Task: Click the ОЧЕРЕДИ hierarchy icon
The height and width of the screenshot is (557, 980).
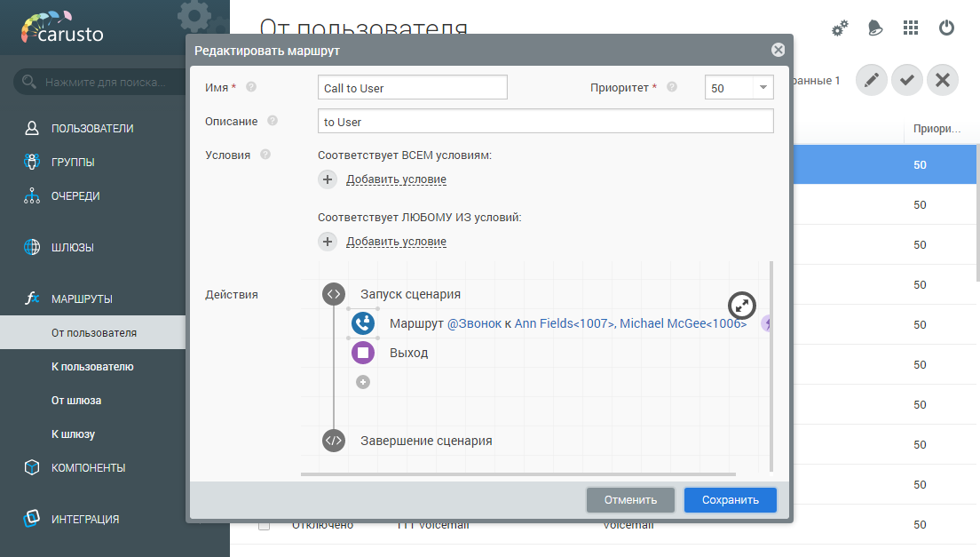Action: [x=32, y=195]
